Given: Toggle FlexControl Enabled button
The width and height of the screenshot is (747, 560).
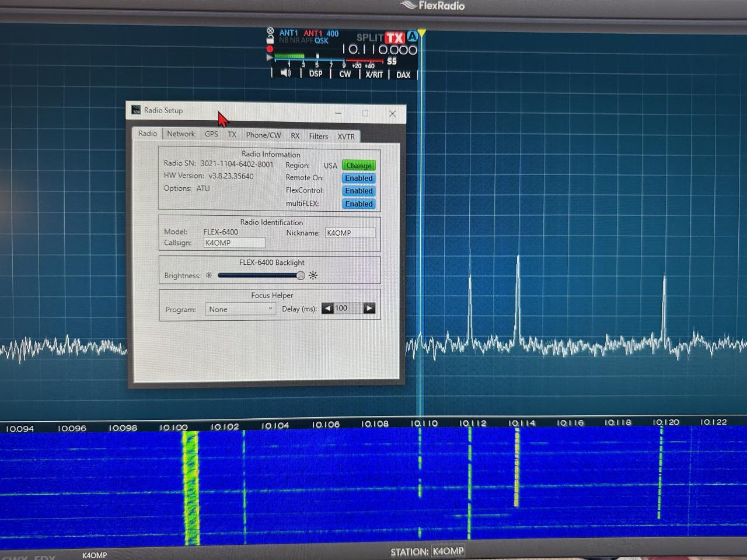Looking at the screenshot, I should 359,191.
